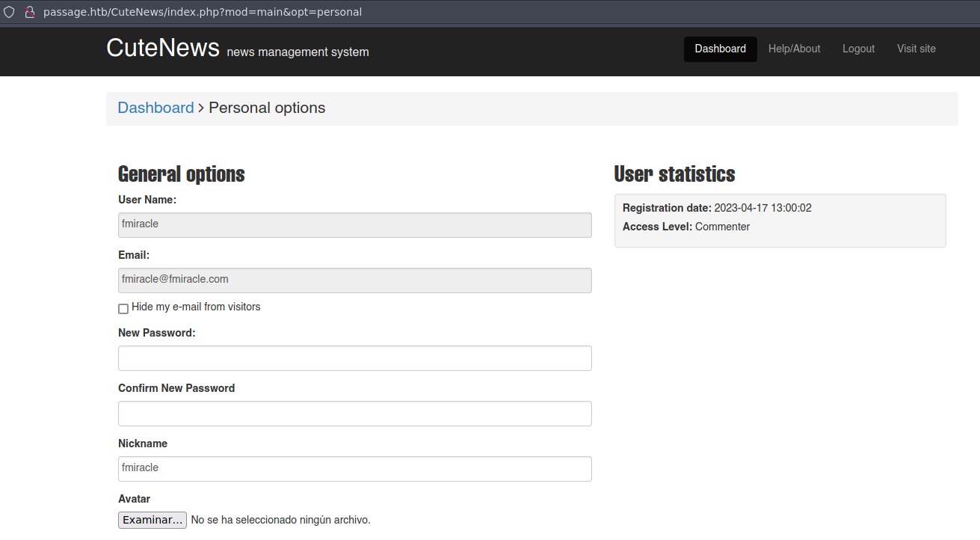This screenshot has width=980, height=540.
Task: Open the Help/About nav item
Action: (x=794, y=49)
